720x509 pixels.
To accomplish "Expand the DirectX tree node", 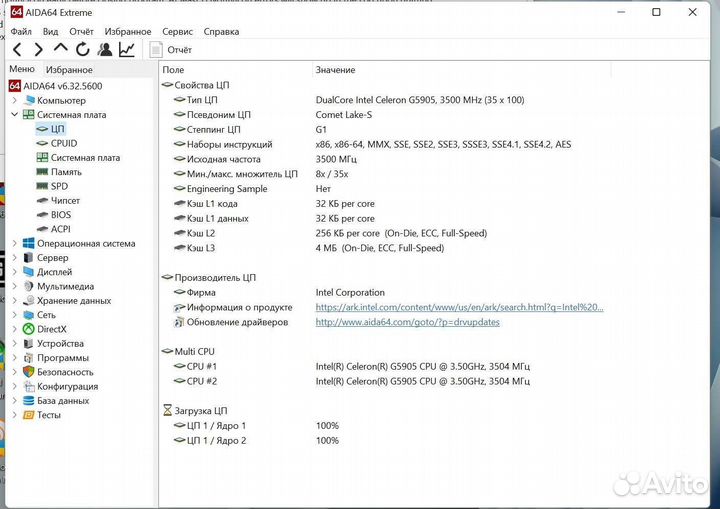I will (14, 329).
